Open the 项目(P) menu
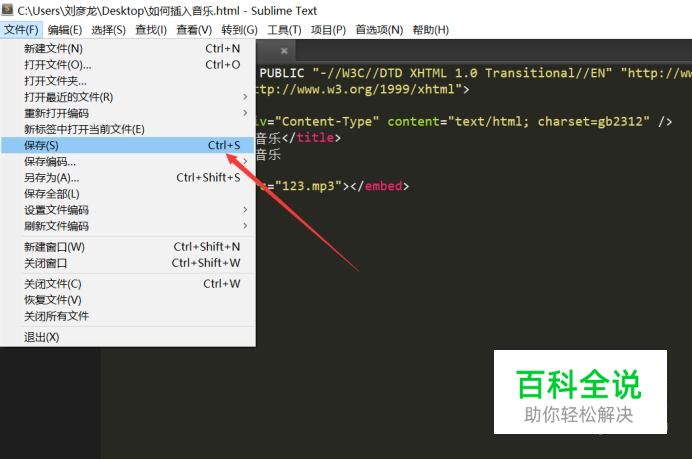Screen dimensions: 692x459 point(328,30)
